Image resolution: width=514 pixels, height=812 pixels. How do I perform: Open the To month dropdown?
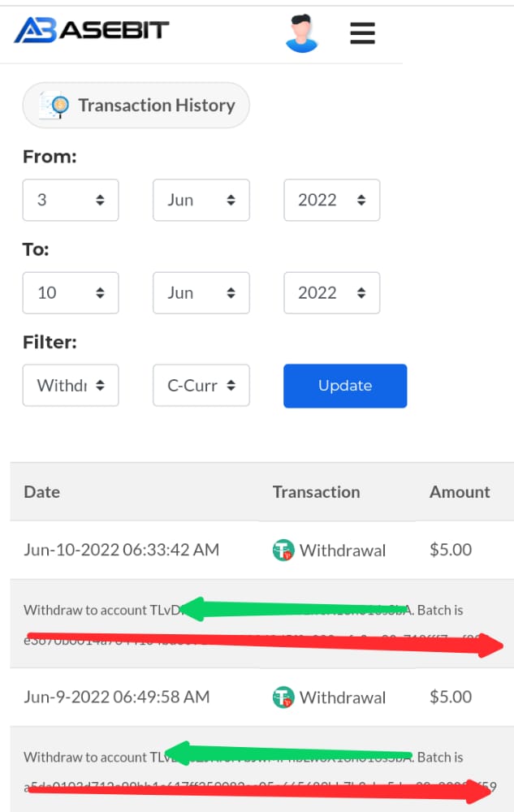(x=201, y=292)
